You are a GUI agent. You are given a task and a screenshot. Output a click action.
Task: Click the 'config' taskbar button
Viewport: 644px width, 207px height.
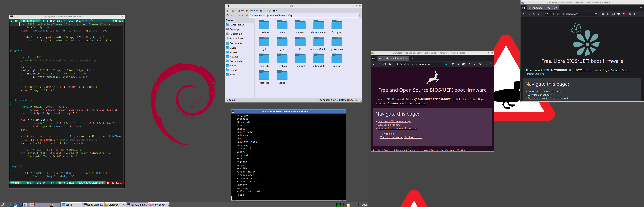click(71, 205)
